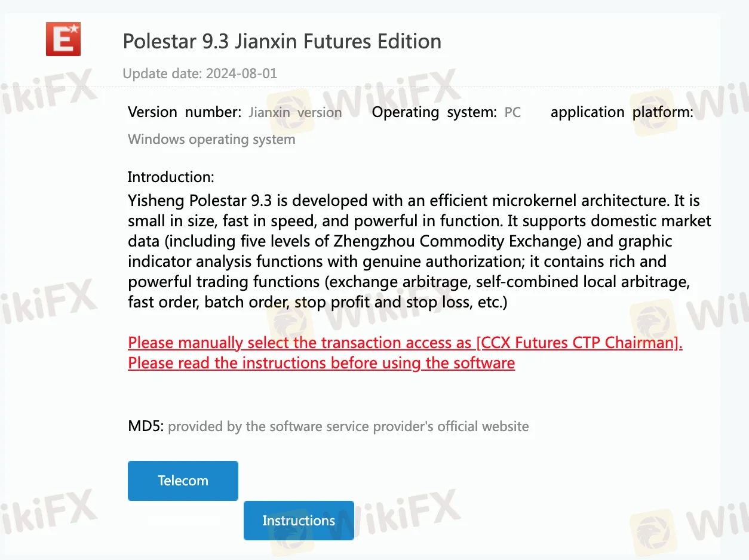Click the 'PC' operating system value
This screenshot has width=749, height=560.
(x=512, y=112)
